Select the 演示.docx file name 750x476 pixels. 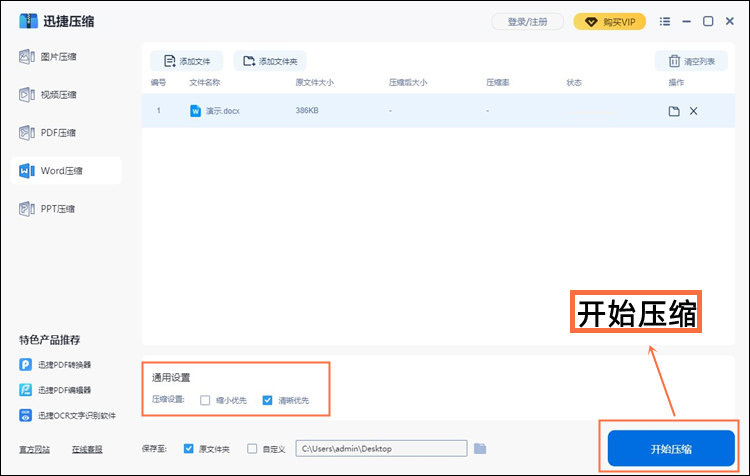[x=223, y=111]
